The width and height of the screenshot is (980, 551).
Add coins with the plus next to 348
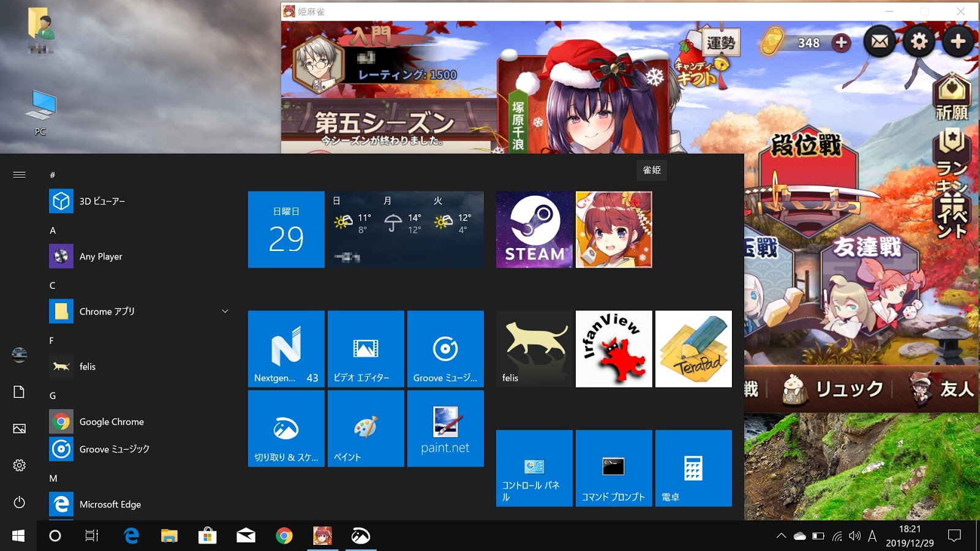coord(842,42)
